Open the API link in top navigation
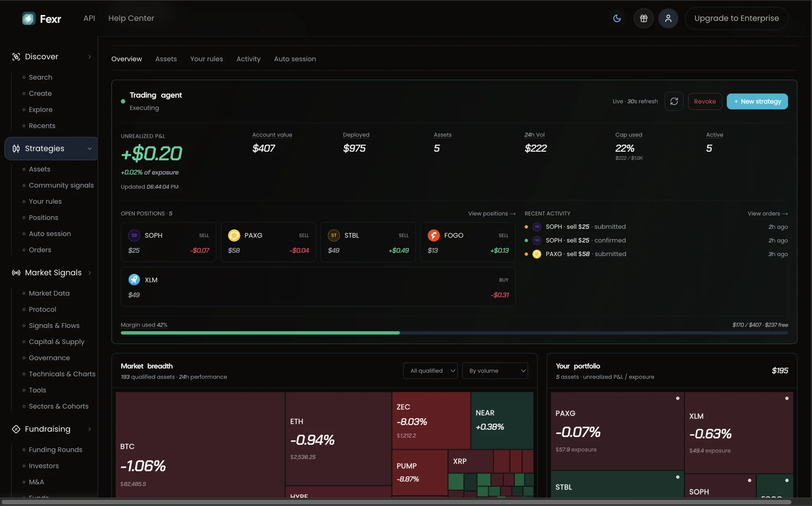The image size is (812, 506). click(89, 18)
